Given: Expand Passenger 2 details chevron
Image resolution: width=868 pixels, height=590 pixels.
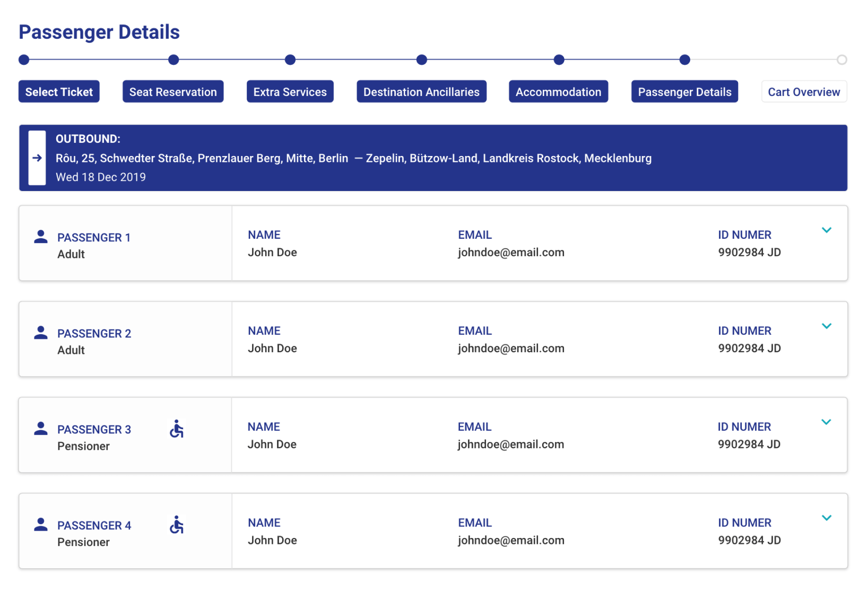Looking at the screenshot, I should point(827,326).
